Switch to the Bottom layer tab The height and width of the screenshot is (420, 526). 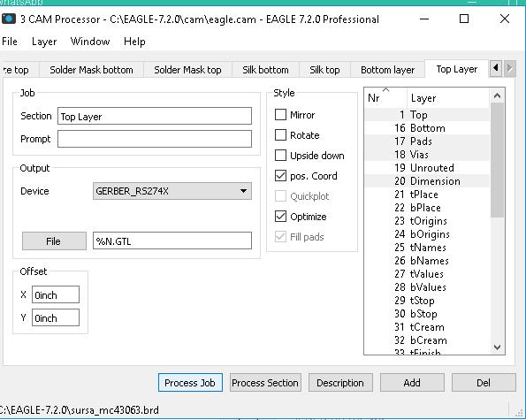[x=388, y=70]
